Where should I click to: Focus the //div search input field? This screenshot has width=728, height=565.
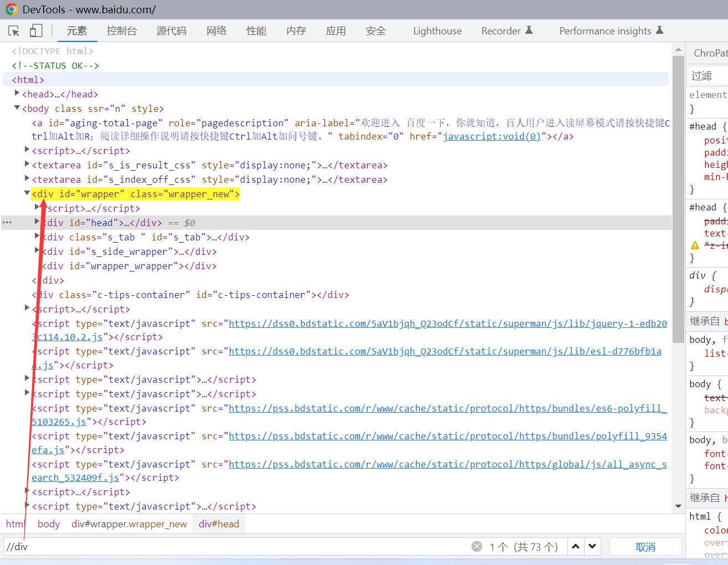[237, 547]
